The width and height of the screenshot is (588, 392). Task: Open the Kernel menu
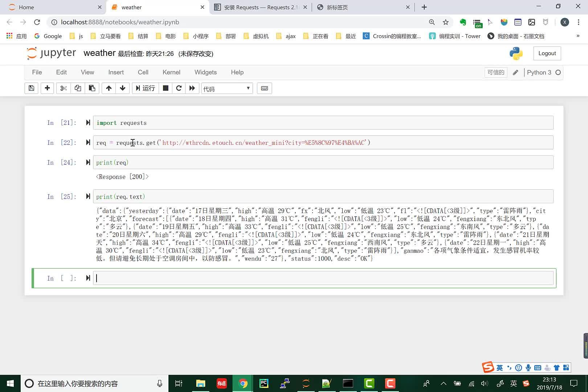click(x=171, y=72)
